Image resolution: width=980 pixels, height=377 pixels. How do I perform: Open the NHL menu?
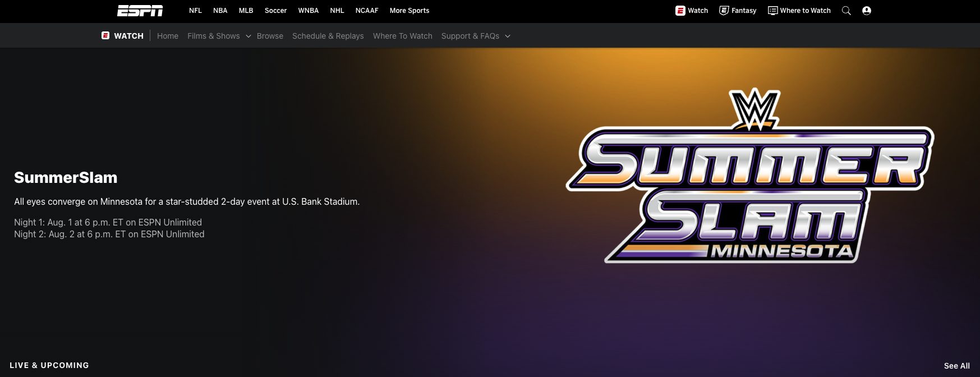coord(337,11)
